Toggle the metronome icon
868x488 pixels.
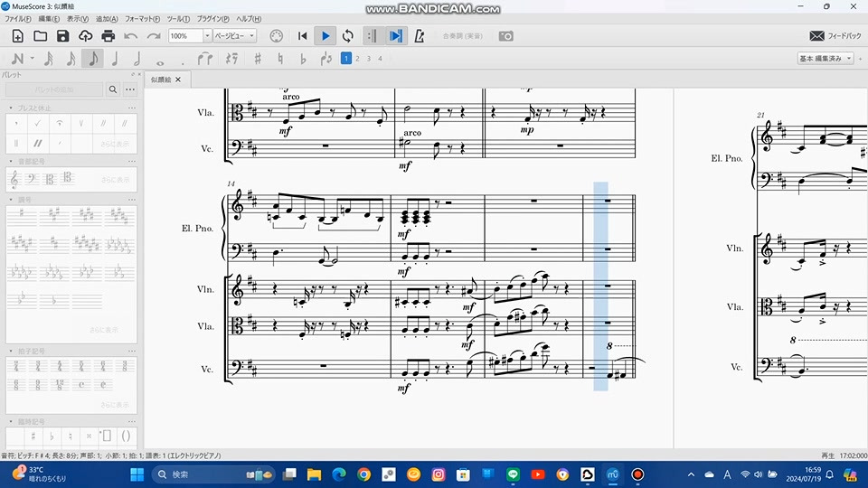click(419, 36)
